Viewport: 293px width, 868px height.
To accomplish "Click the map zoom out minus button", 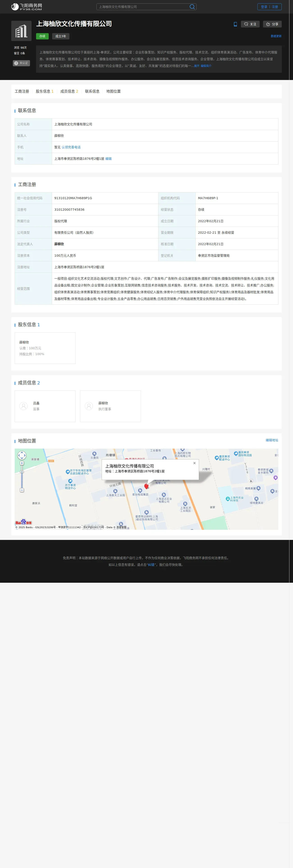I will pyautogui.click(x=22, y=490).
